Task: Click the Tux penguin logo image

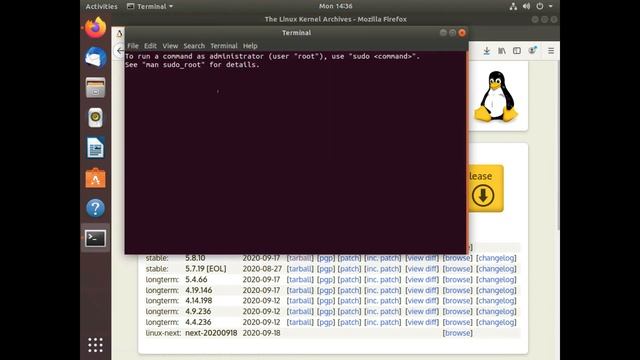Action: tap(496, 97)
